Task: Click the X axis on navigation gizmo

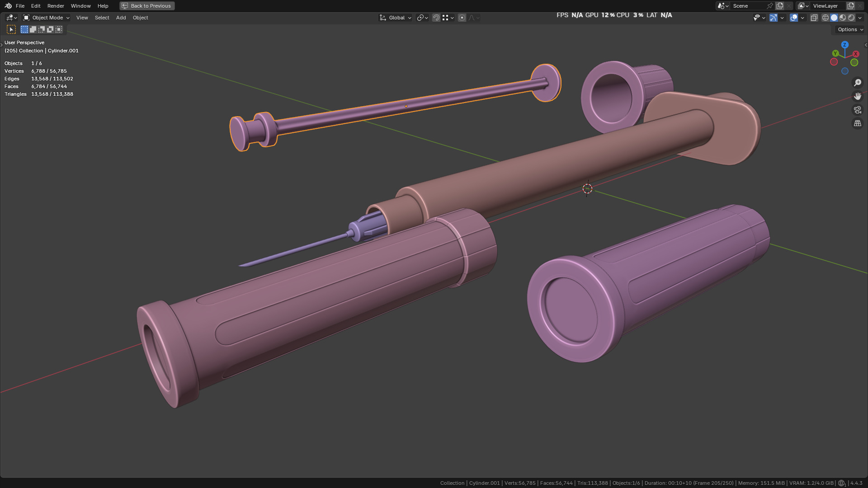Action: coord(855,54)
